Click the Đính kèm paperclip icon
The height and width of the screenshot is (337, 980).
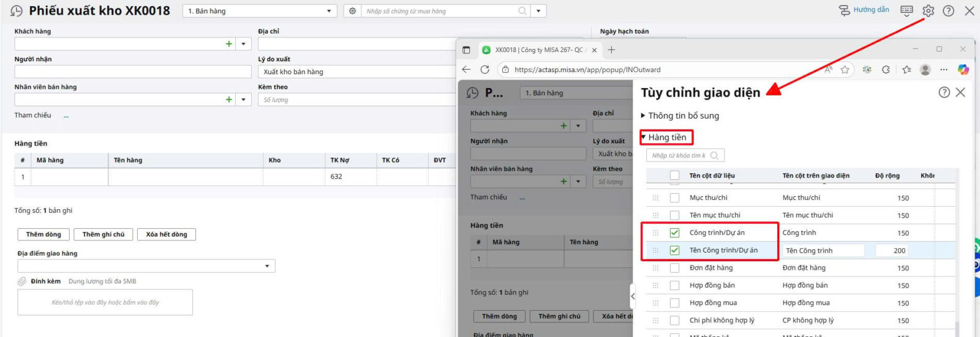pyautogui.click(x=22, y=281)
